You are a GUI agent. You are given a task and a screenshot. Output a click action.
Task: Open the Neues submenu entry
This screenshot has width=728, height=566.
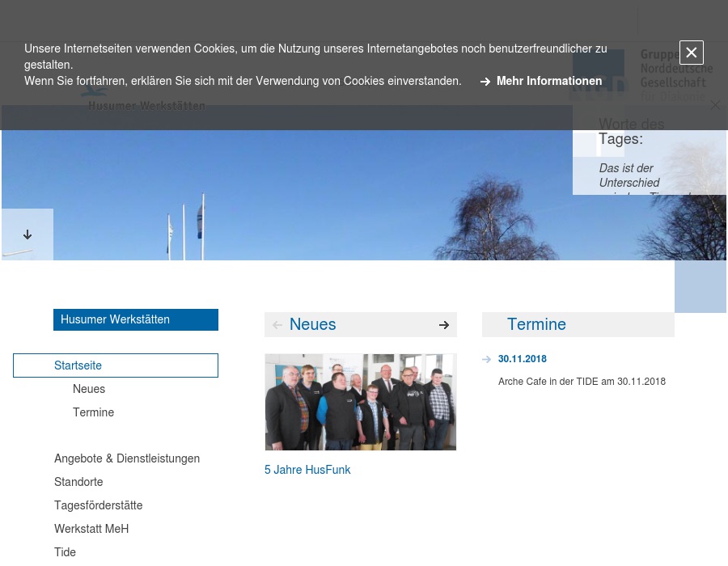(89, 389)
